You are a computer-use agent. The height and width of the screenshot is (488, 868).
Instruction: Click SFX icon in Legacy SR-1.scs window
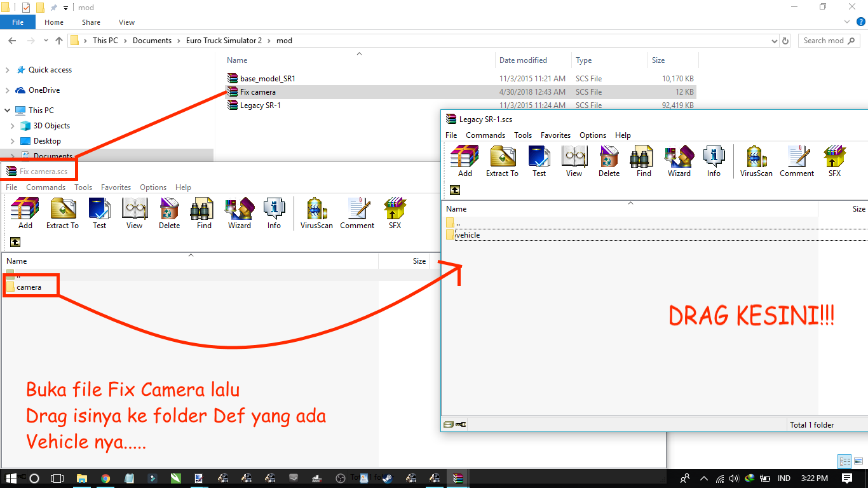point(834,161)
